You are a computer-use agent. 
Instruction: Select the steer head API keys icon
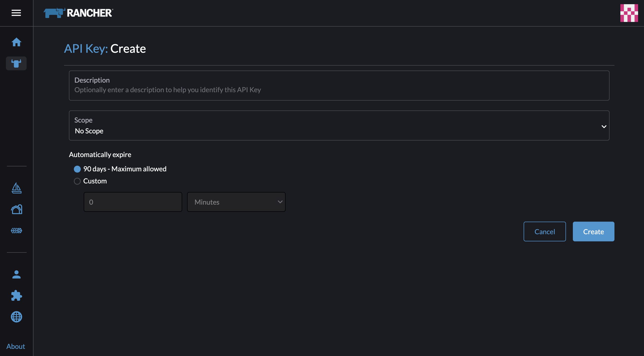(16, 63)
